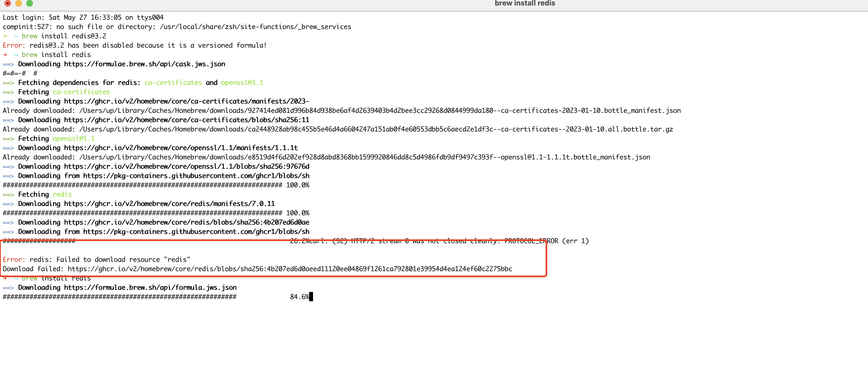This screenshot has width=868, height=384.
Task: Click the red close window button
Action: point(7,3)
